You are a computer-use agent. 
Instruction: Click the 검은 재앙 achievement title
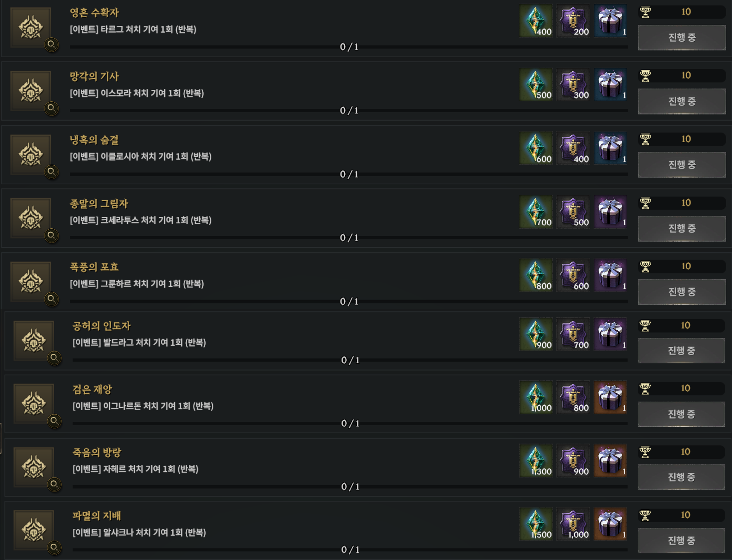click(x=92, y=389)
